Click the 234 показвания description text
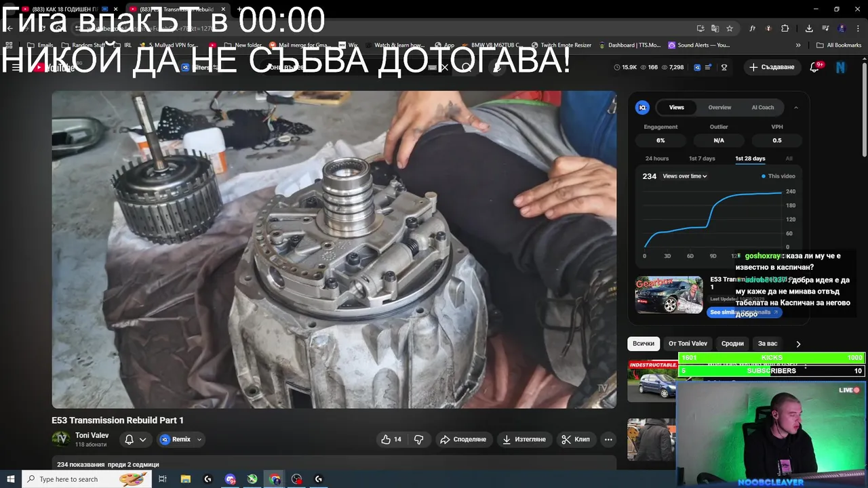Image resolution: width=868 pixels, height=488 pixels. point(108,464)
